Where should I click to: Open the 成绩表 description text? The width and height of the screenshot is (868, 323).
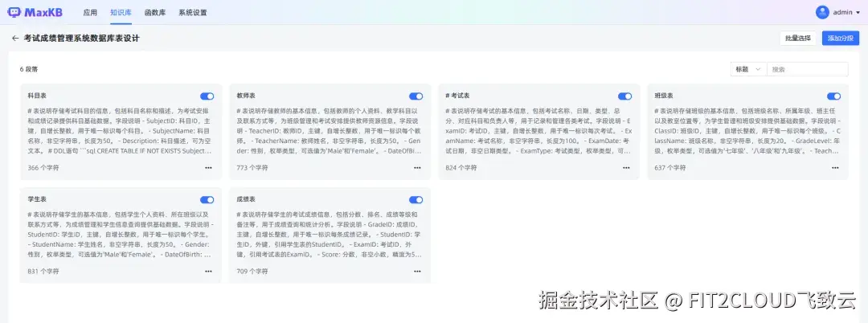(x=330, y=235)
